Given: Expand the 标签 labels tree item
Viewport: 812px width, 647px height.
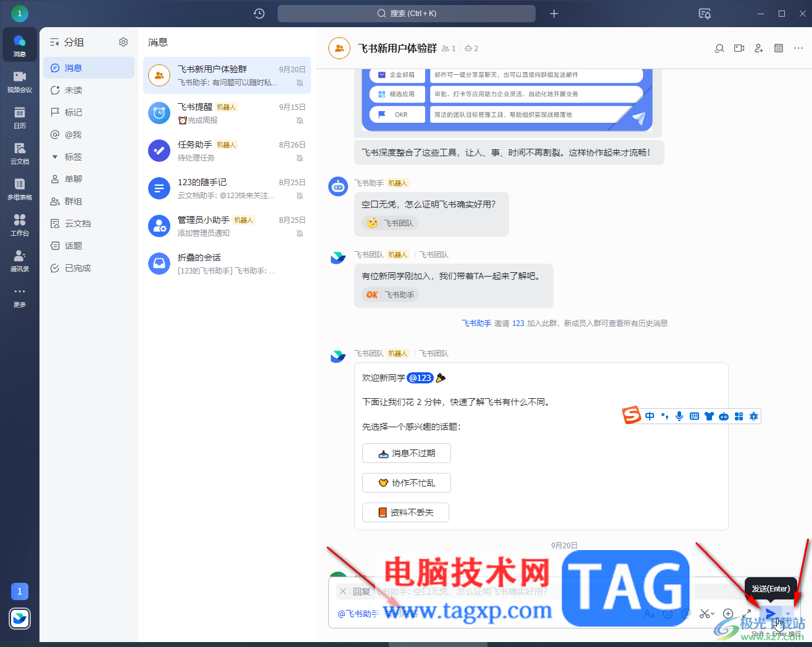Looking at the screenshot, I should tap(55, 157).
